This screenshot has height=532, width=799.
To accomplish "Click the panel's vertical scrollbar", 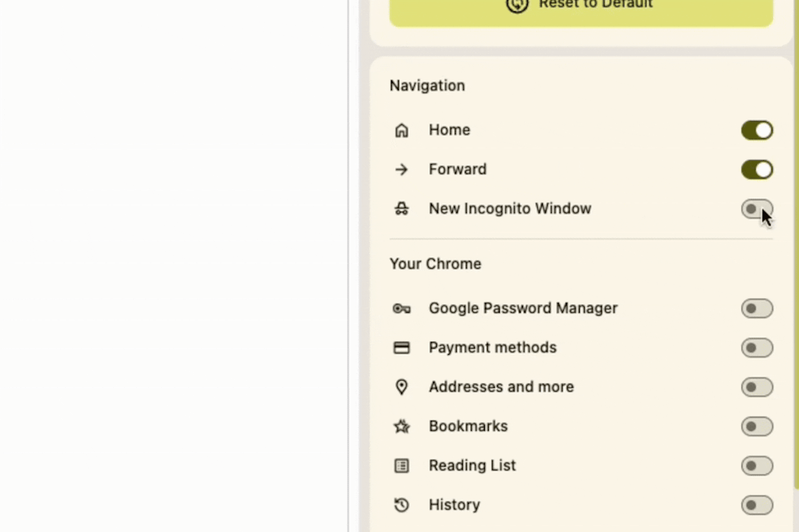I will tap(796, 240).
